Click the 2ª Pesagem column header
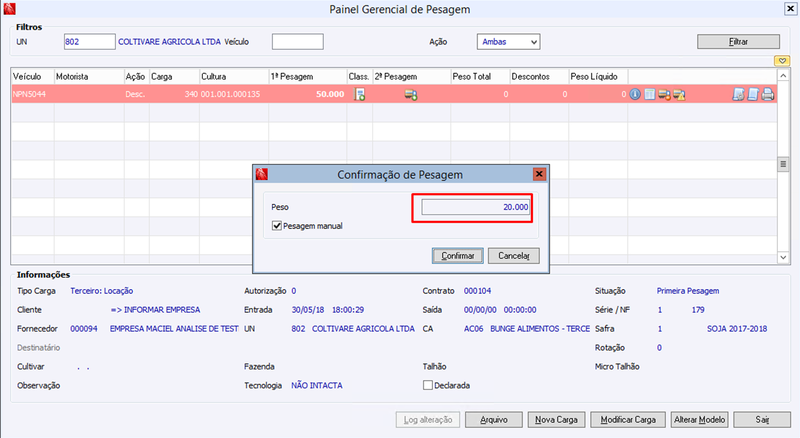The width and height of the screenshot is (800, 438). coord(412,77)
